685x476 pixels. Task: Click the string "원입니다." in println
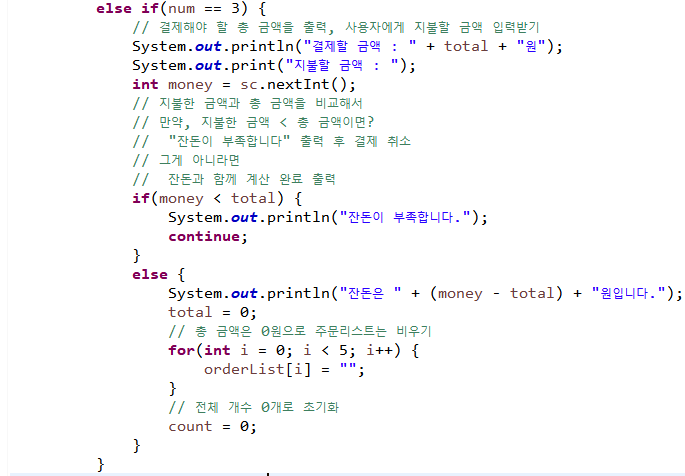pyautogui.click(x=628, y=293)
